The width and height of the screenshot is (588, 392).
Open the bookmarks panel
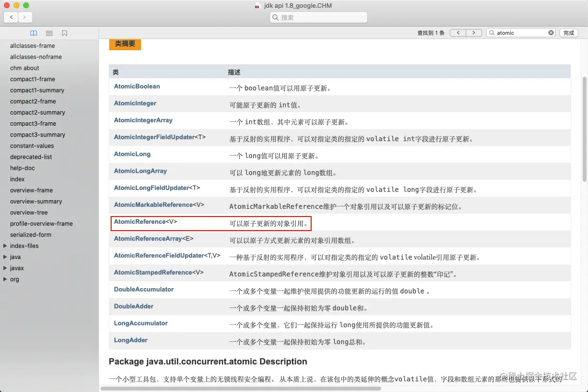[65, 33]
